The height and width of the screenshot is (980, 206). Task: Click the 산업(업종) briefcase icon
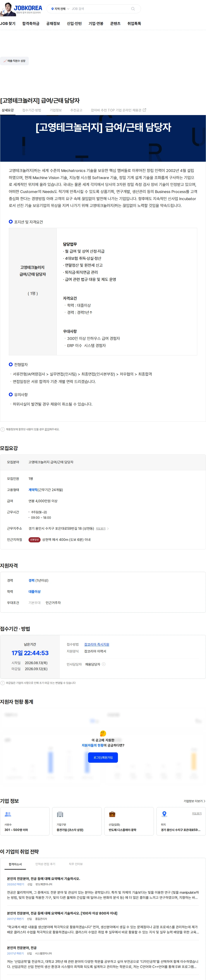point(112,814)
